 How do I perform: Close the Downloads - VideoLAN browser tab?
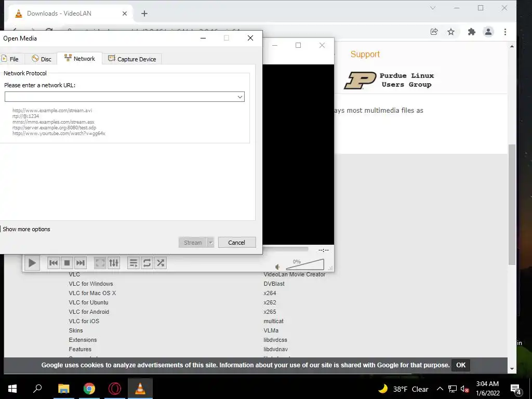click(125, 14)
